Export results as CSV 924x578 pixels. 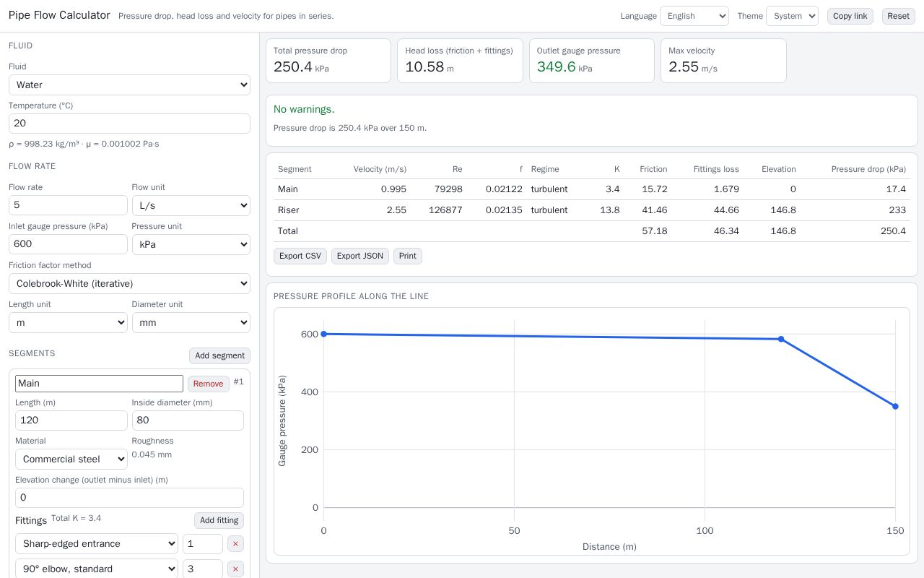coord(300,256)
